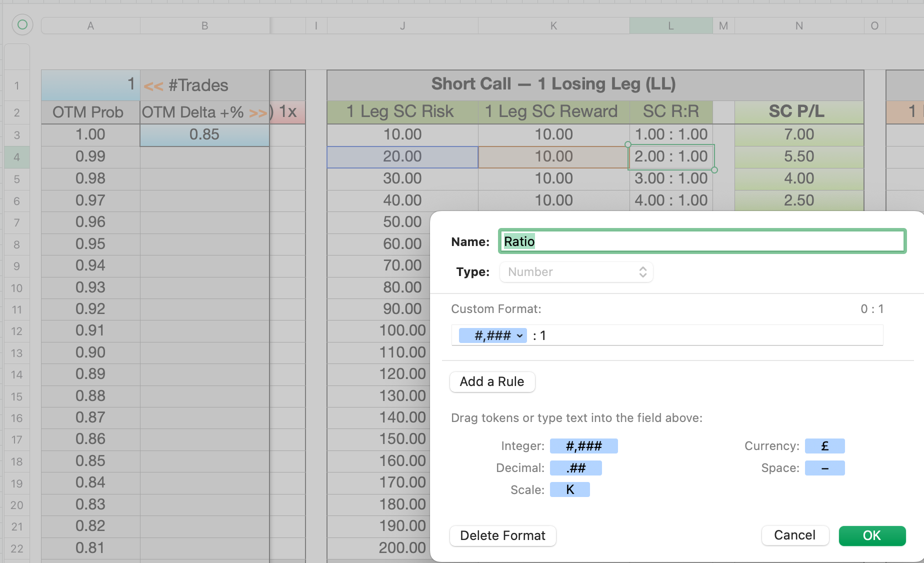Screen dimensions: 924x563
Task: Open the Type dropdown showing Number
Action: coord(576,272)
